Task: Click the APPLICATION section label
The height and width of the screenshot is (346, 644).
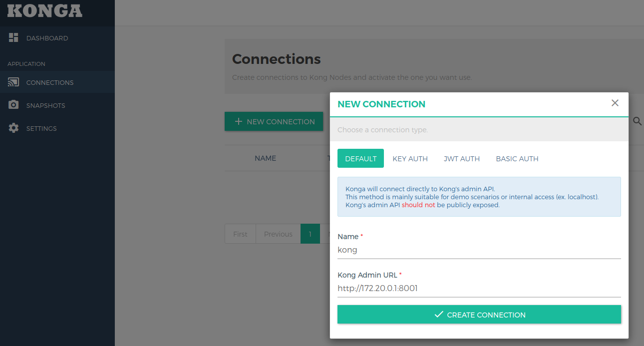Action: [x=26, y=64]
